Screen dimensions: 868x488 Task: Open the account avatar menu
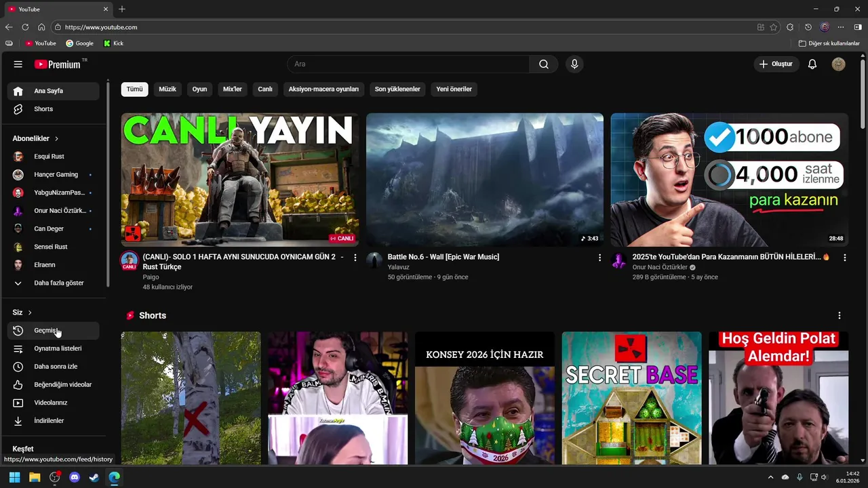point(839,64)
